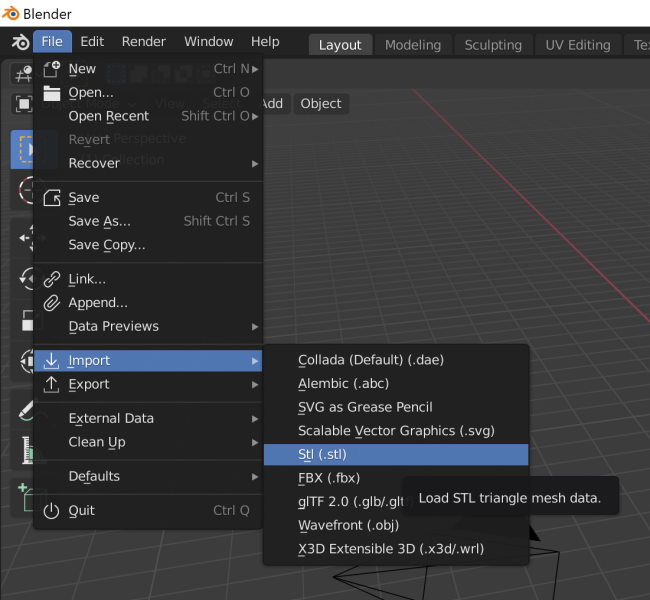Viewport: 650px width, 600px height.
Task: Open the Window menu
Action: (209, 41)
